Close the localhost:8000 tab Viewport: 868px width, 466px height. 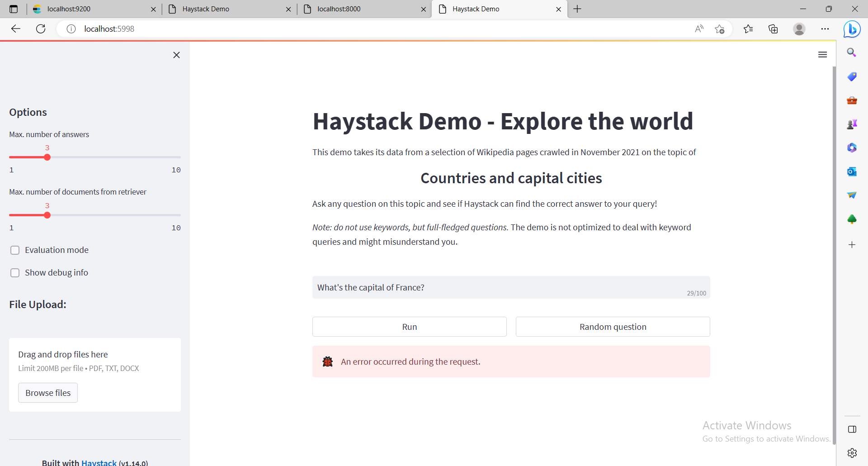coord(423,9)
